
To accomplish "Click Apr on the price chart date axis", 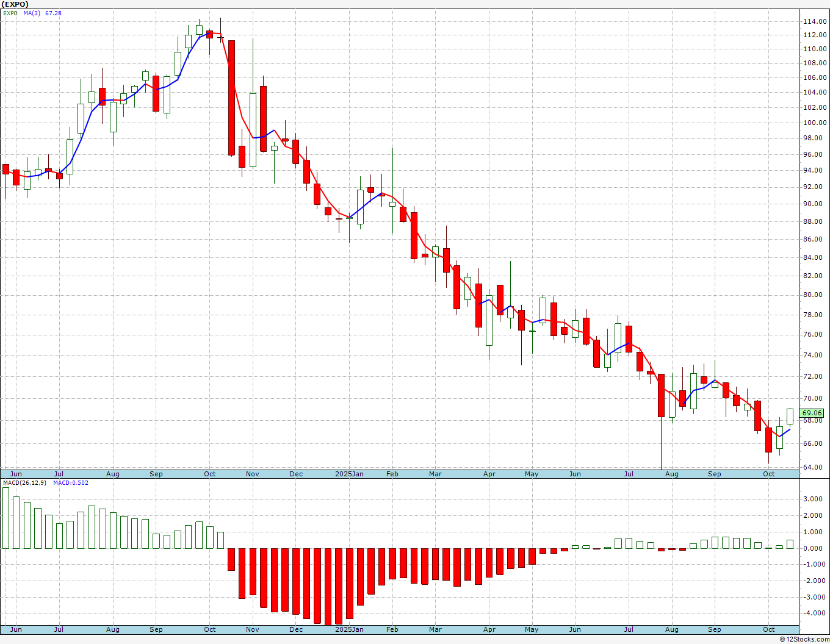I will 489,474.
